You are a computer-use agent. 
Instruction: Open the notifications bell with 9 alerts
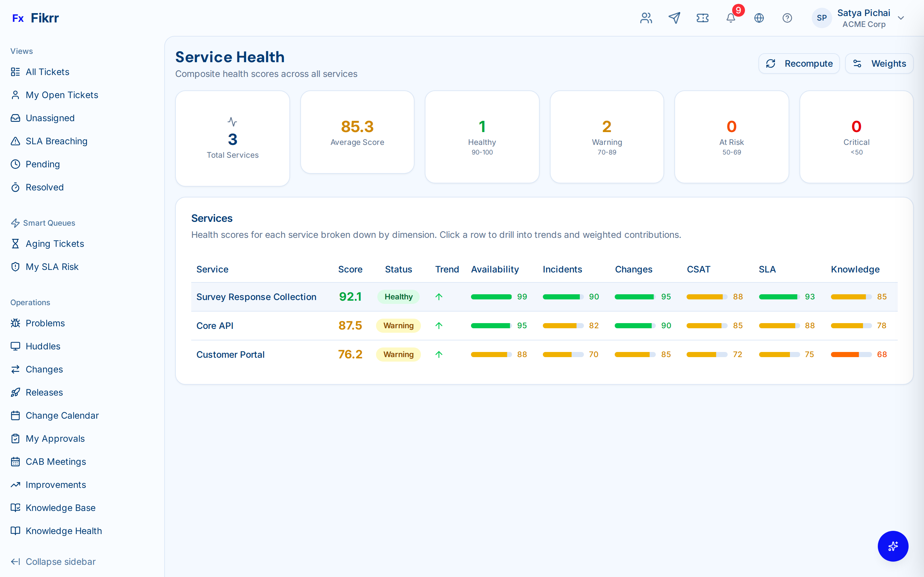click(731, 18)
